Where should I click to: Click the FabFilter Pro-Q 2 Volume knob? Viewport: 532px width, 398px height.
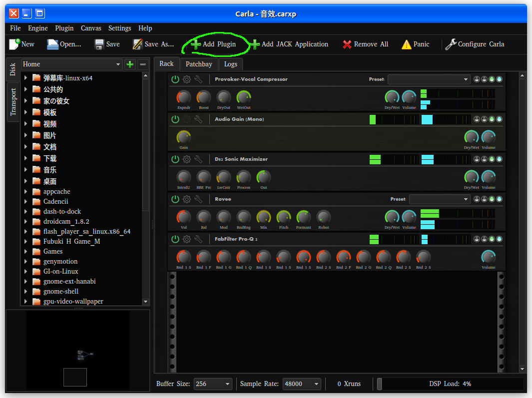[489, 257]
